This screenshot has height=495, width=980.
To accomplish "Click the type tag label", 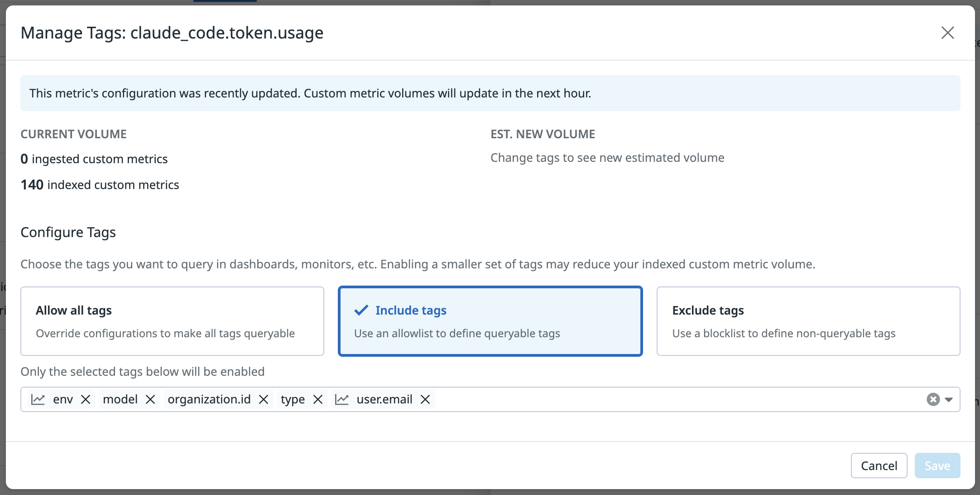I will pyautogui.click(x=293, y=399).
